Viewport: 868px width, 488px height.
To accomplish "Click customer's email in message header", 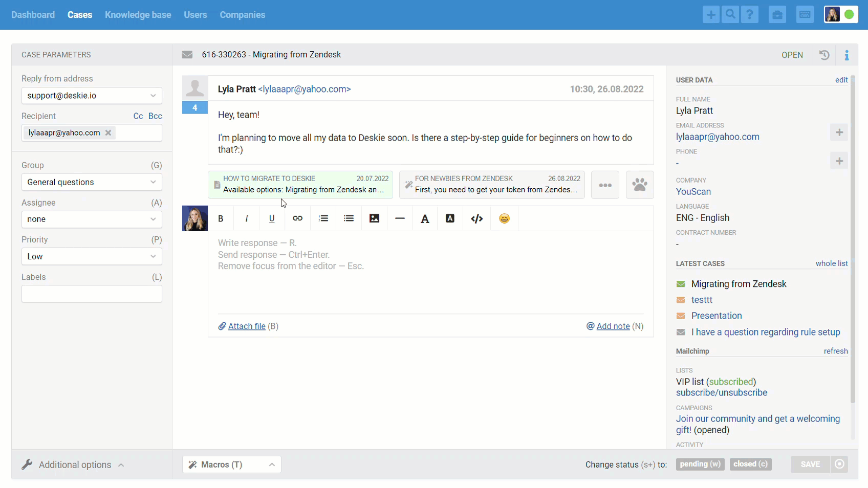I will (305, 89).
